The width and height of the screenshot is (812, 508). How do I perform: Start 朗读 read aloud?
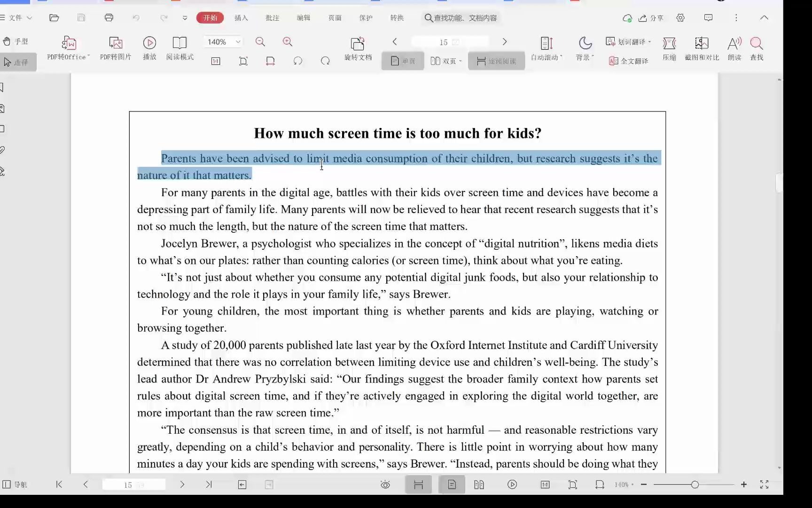(x=734, y=48)
